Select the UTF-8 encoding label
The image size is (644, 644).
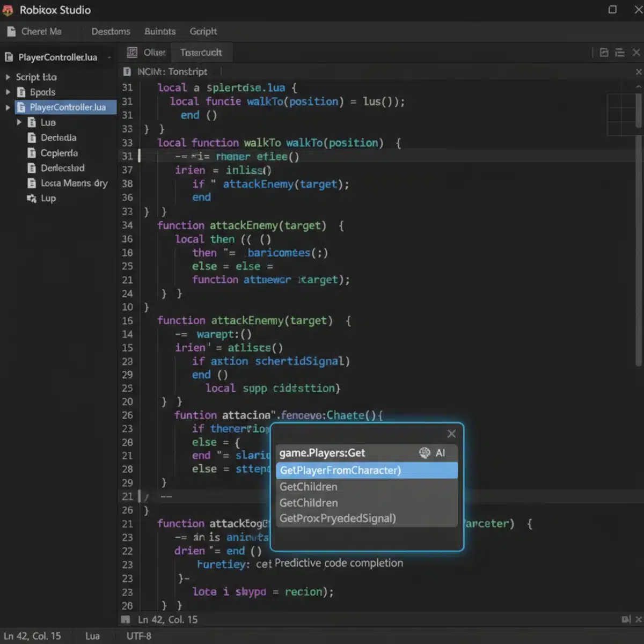[137, 635]
